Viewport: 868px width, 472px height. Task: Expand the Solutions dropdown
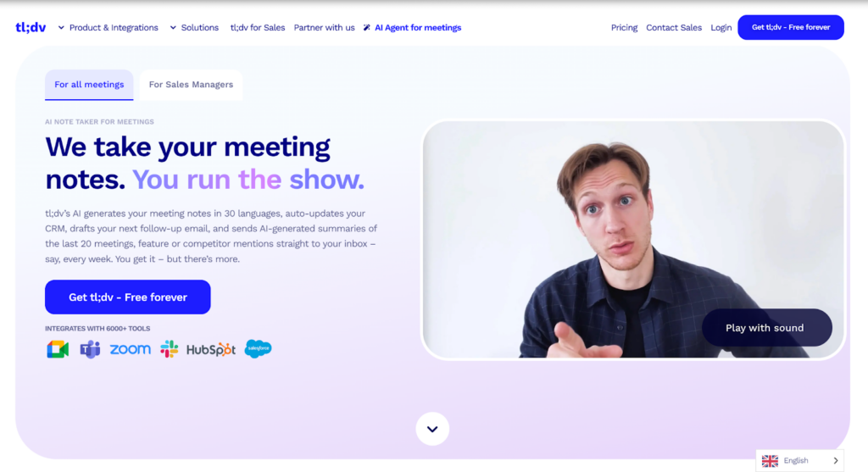pos(194,28)
